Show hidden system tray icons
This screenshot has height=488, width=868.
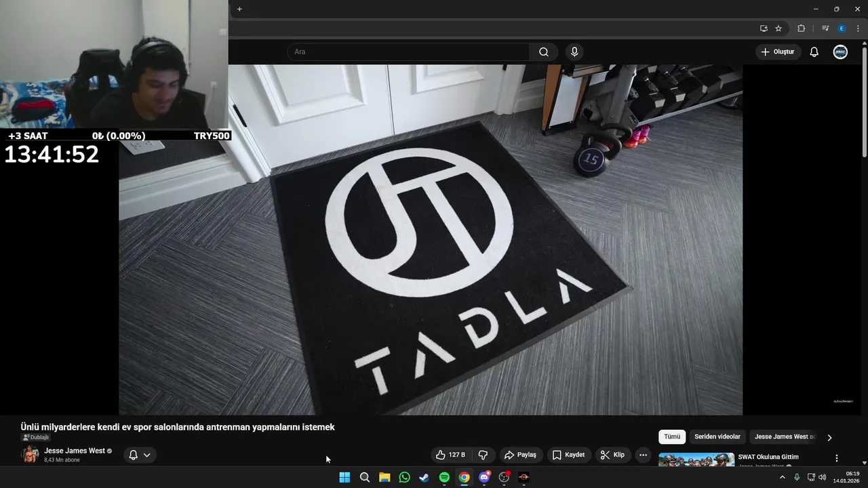coord(782,477)
